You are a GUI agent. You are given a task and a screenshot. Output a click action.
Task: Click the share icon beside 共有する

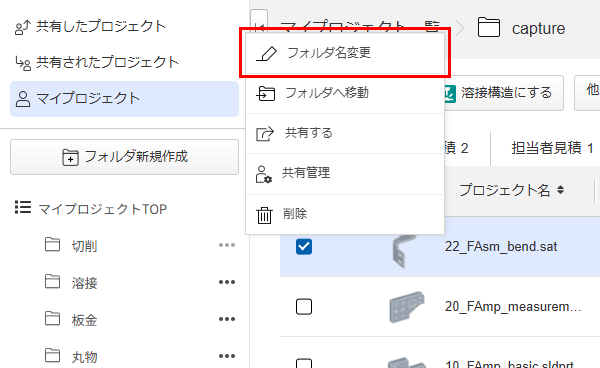point(265,134)
